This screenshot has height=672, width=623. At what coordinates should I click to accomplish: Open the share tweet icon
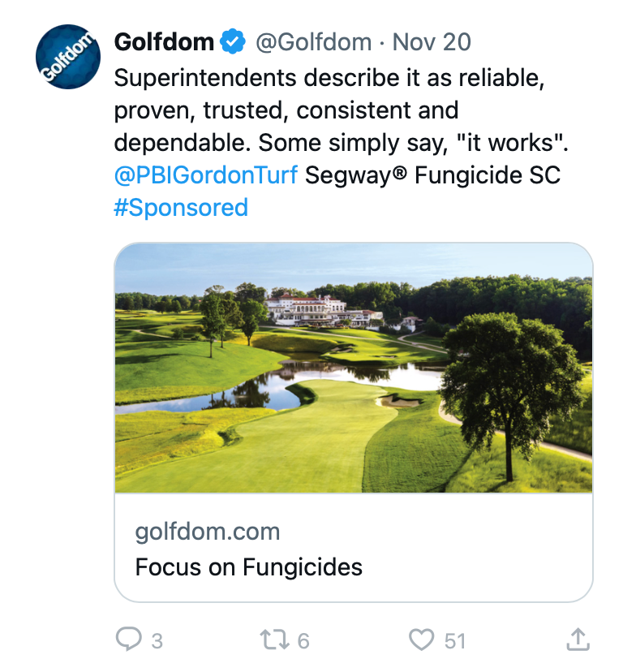click(577, 640)
